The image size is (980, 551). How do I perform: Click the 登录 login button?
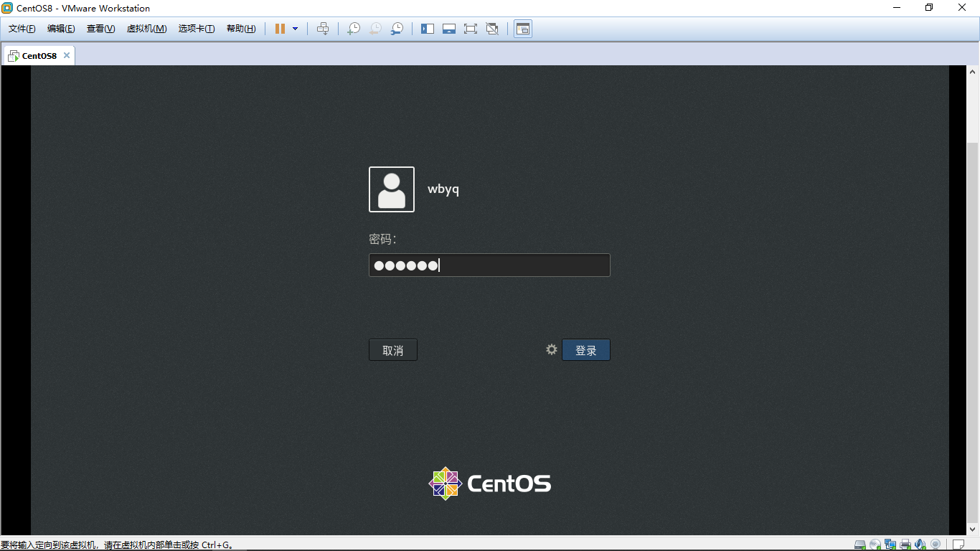pyautogui.click(x=586, y=350)
